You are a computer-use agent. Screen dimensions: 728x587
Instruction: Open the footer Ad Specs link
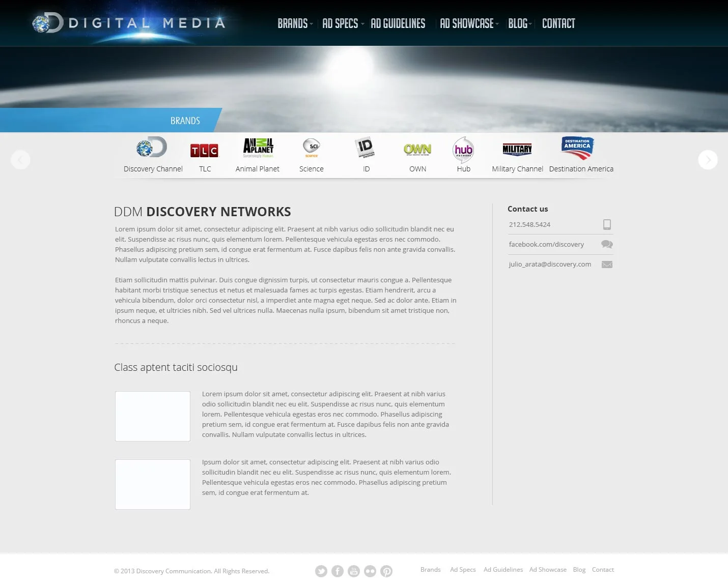point(463,570)
